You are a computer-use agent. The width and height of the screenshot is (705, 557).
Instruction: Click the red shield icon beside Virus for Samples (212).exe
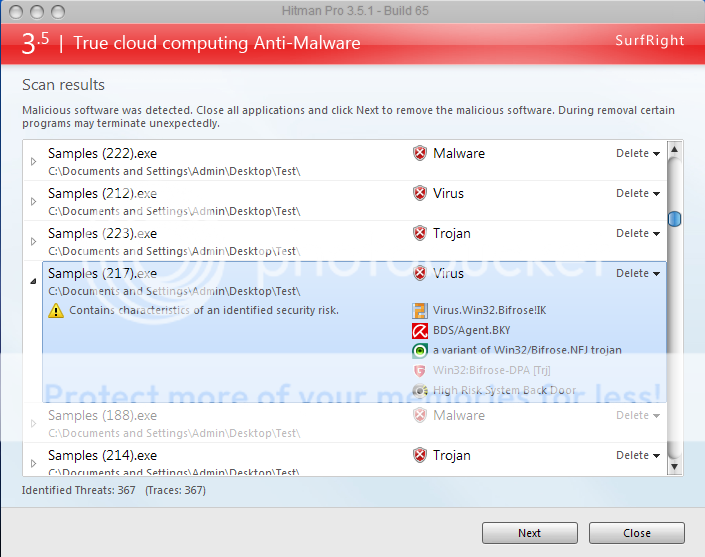pos(420,193)
